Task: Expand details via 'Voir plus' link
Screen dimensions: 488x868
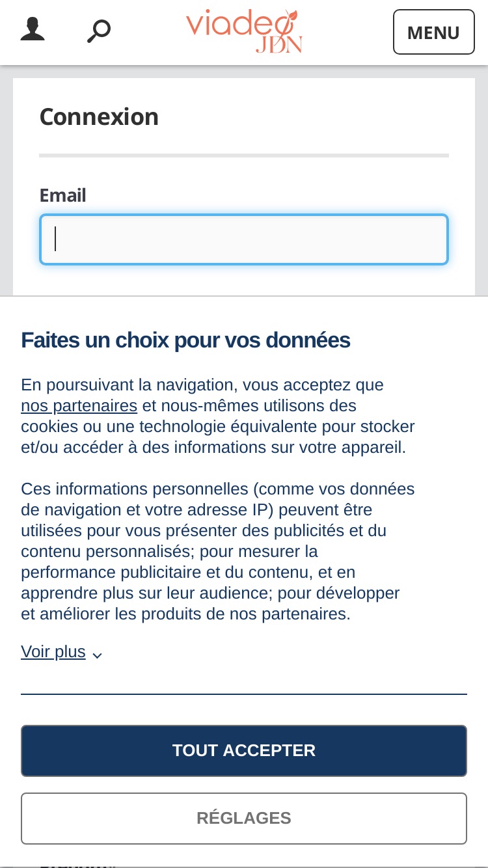Action: click(53, 652)
